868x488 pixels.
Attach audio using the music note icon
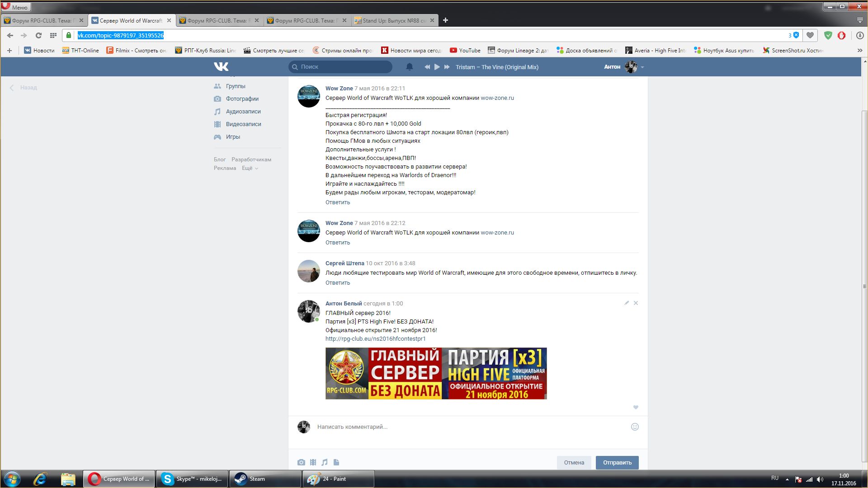tap(325, 462)
